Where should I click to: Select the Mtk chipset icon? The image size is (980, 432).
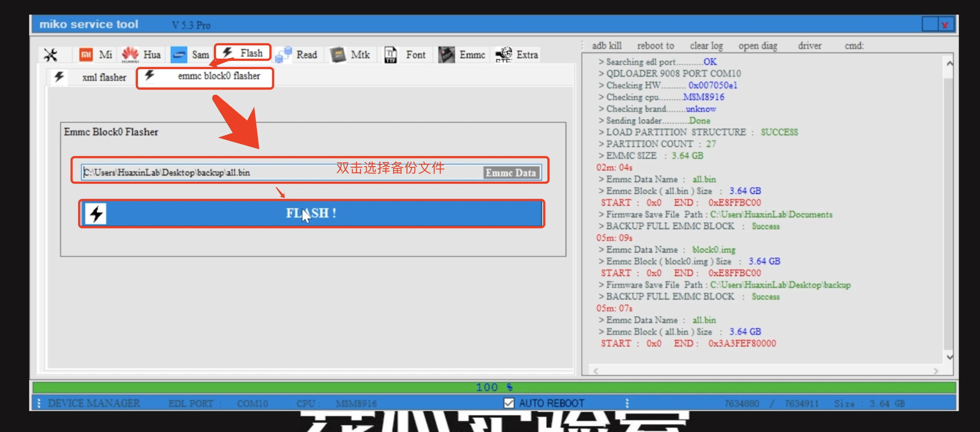pyautogui.click(x=350, y=54)
